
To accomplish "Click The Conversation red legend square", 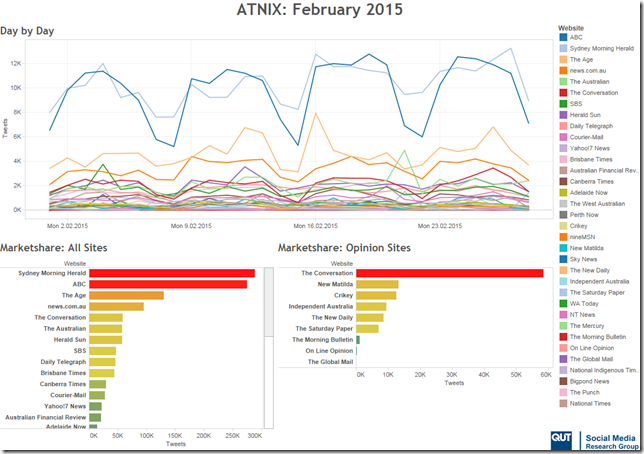I will click(563, 93).
